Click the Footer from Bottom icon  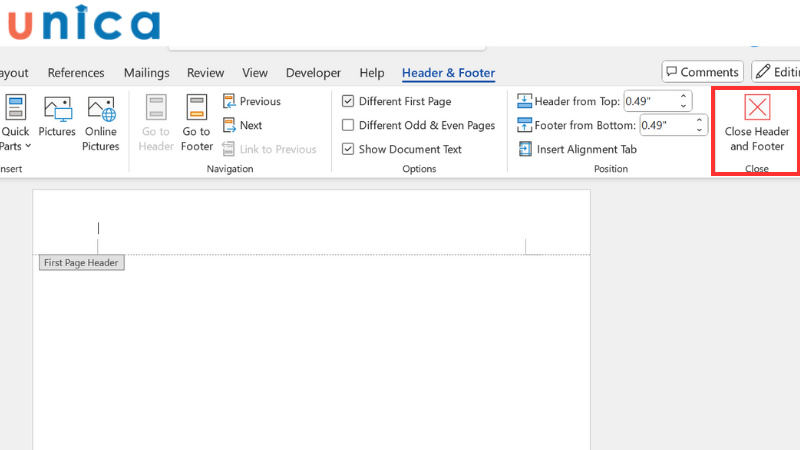(524, 125)
